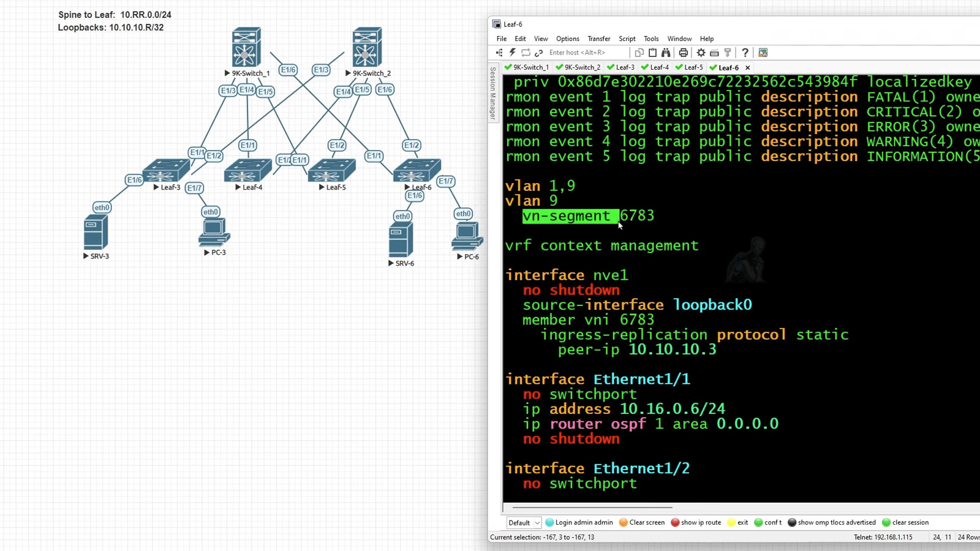Open Find with the binoculars icon
The width and height of the screenshot is (980, 551).
(x=666, y=53)
